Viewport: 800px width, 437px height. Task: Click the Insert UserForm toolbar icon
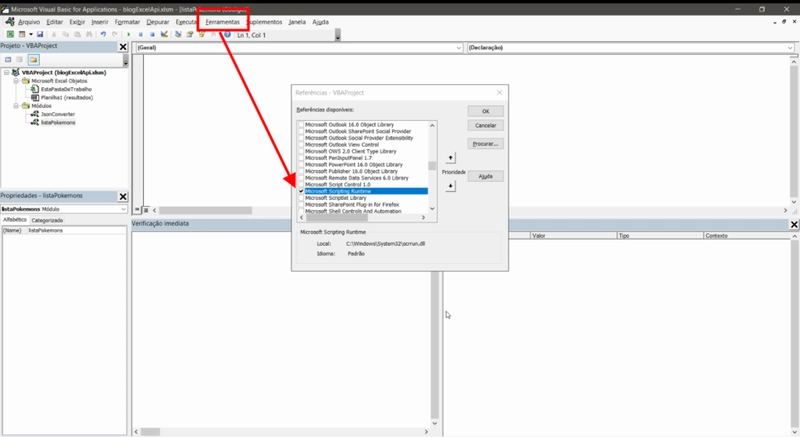click(22, 34)
